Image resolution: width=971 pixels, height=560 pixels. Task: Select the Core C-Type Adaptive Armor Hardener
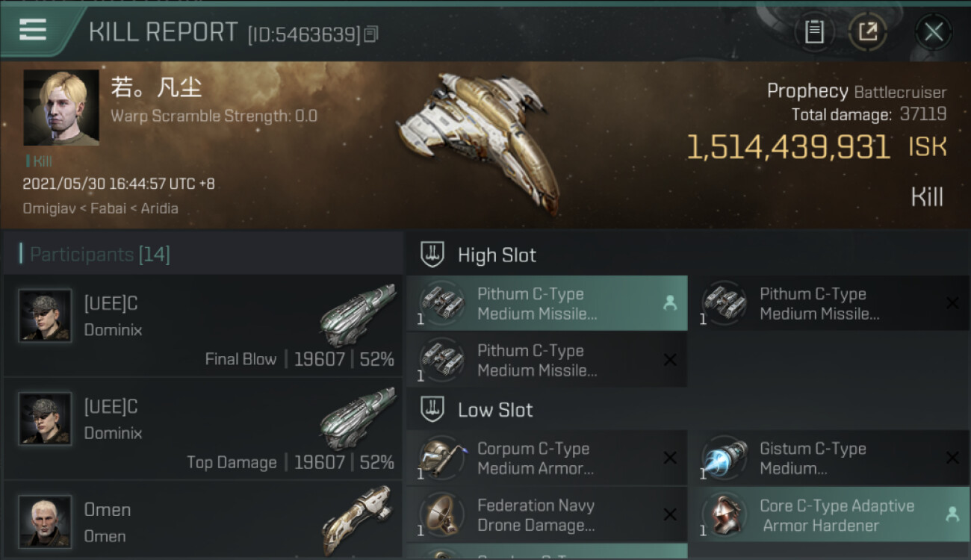(829, 514)
